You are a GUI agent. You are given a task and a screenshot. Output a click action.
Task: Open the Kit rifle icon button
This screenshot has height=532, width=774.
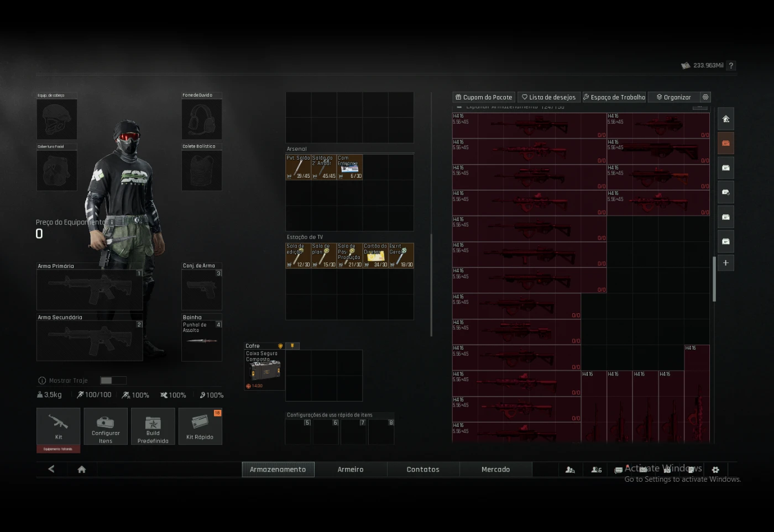pyautogui.click(x=58, y=423)
